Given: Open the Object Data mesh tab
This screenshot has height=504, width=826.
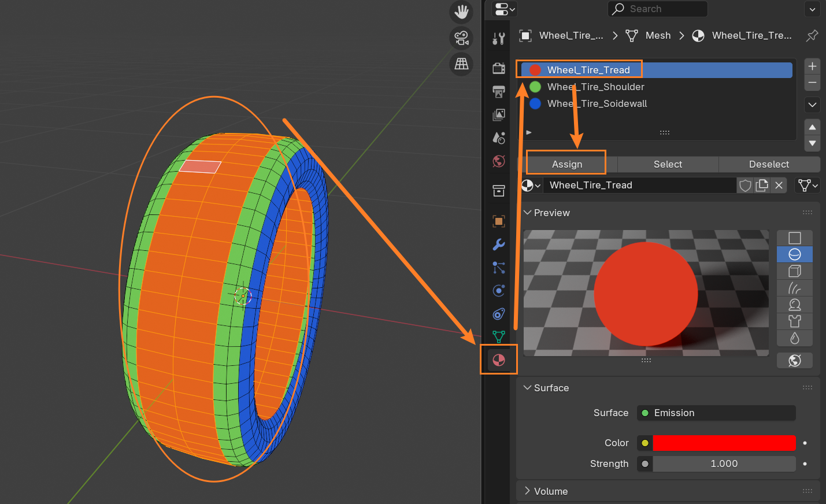Looking at the screenshot, I should coord(498,336).
